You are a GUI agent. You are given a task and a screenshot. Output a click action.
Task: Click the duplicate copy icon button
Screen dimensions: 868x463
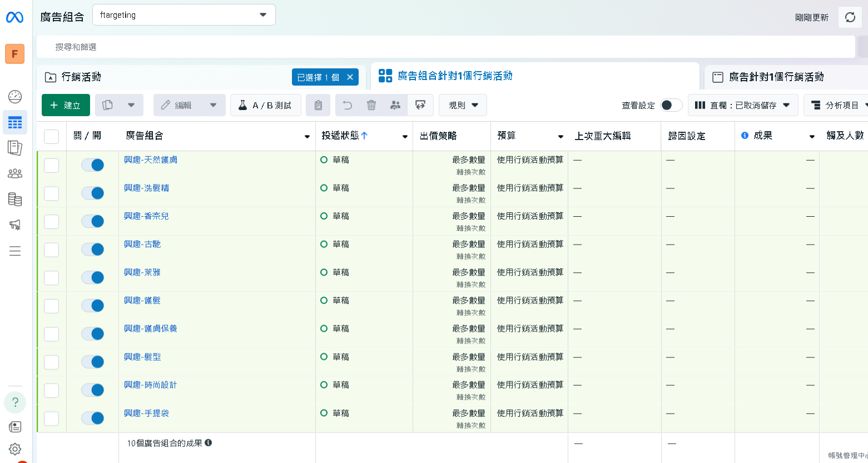[108, 105]
